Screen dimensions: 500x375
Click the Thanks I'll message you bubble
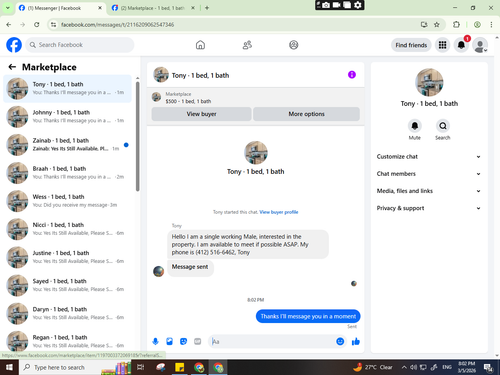click(x=308, y=316)
